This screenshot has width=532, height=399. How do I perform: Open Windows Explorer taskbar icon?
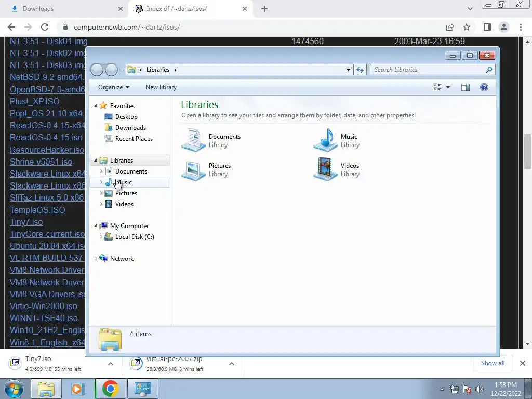click(46, 389)
